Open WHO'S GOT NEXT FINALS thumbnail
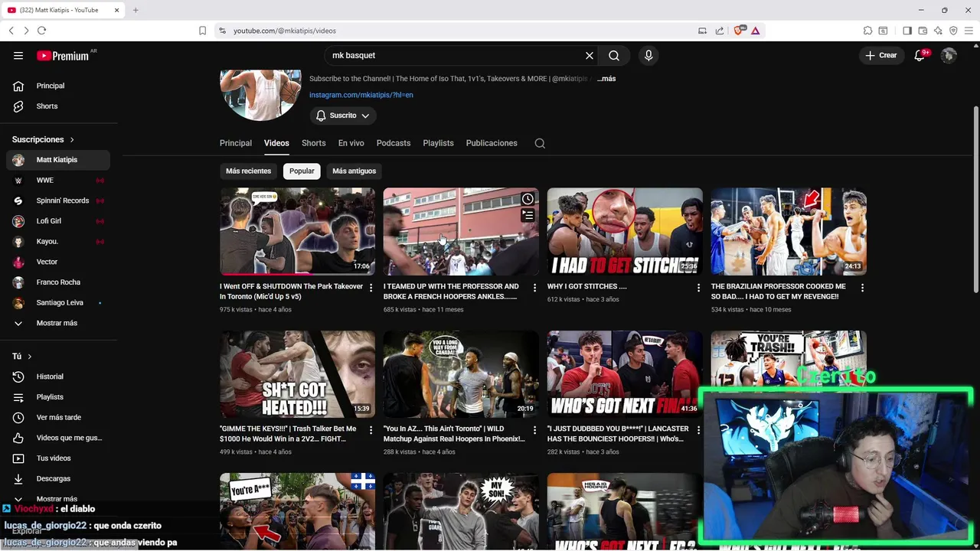The width and height of the screenshot is (980, 551). click(x=625, y=374)
